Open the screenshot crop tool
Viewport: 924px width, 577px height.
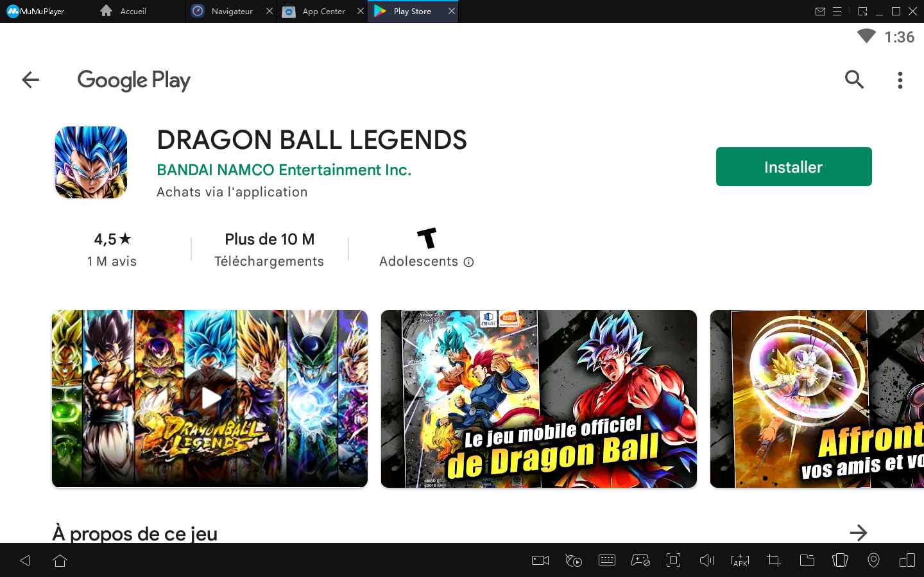click(773, 560)
